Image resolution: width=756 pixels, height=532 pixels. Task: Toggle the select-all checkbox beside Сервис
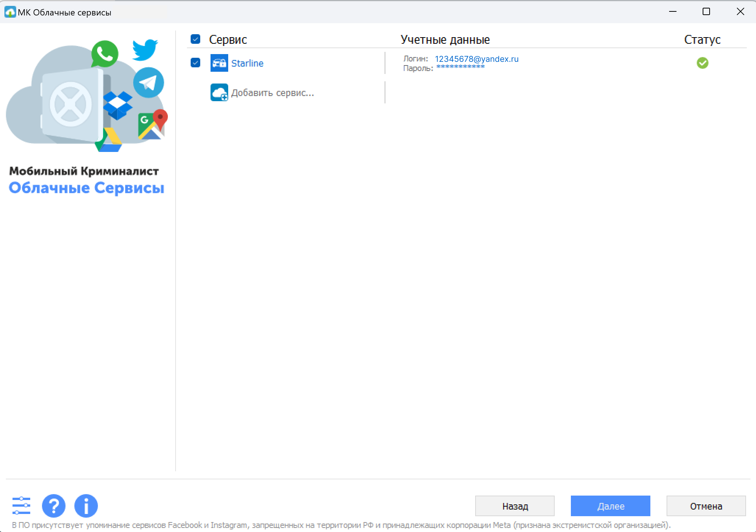tap(195, 39)
